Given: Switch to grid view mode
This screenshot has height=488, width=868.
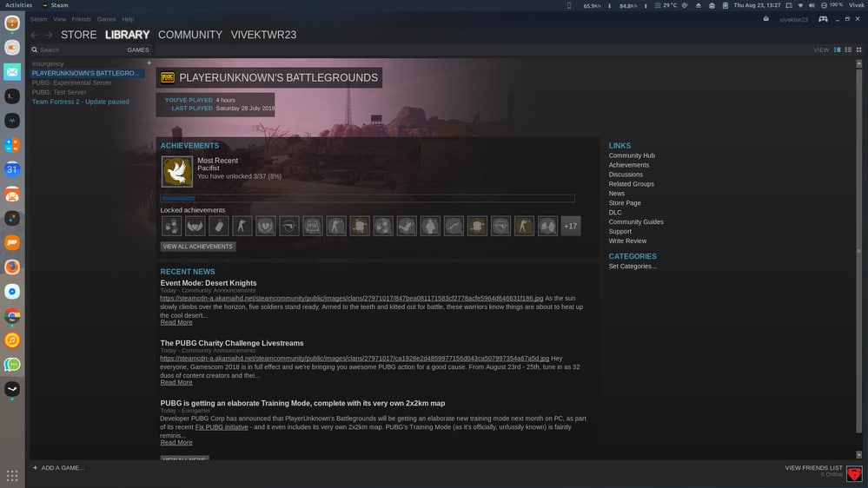Looking at the screenshot, I should 859,49.
